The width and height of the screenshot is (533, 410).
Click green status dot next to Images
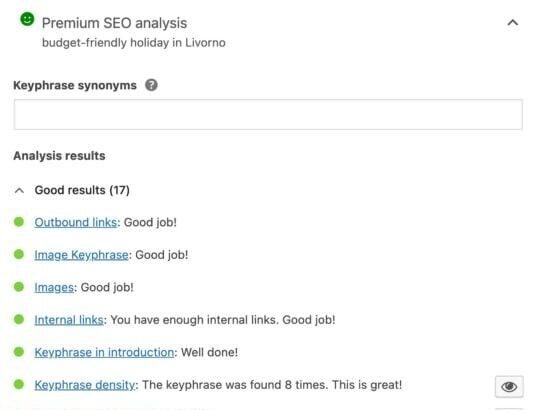coord(19,287)
